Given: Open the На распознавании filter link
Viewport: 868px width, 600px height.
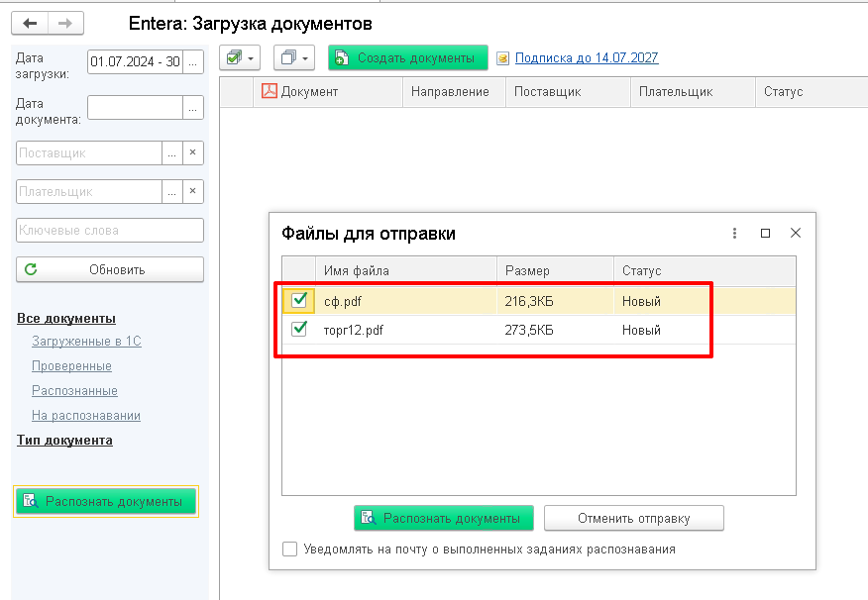Looking at the screenshot, I should [x=86, y=416].
